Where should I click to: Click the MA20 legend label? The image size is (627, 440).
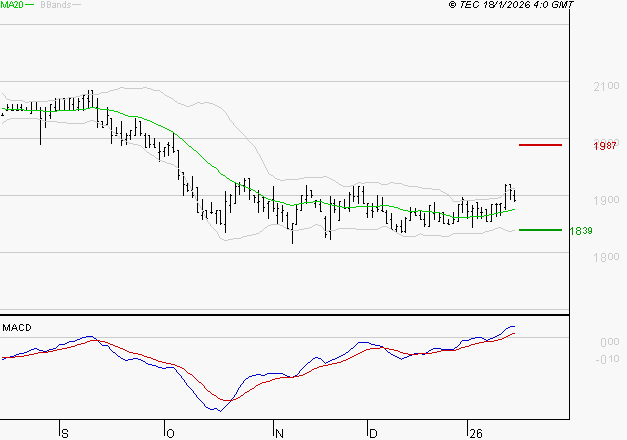pos(12,5)
